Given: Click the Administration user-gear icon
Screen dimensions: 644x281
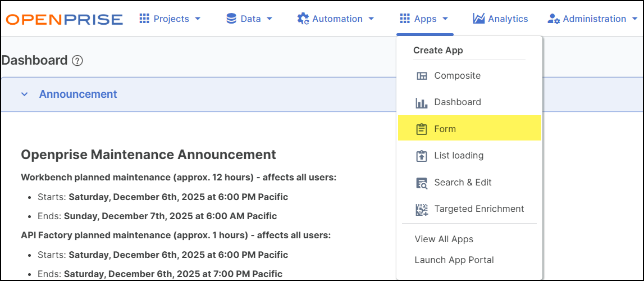Looking at the screenshot, I should pos(554,19).
